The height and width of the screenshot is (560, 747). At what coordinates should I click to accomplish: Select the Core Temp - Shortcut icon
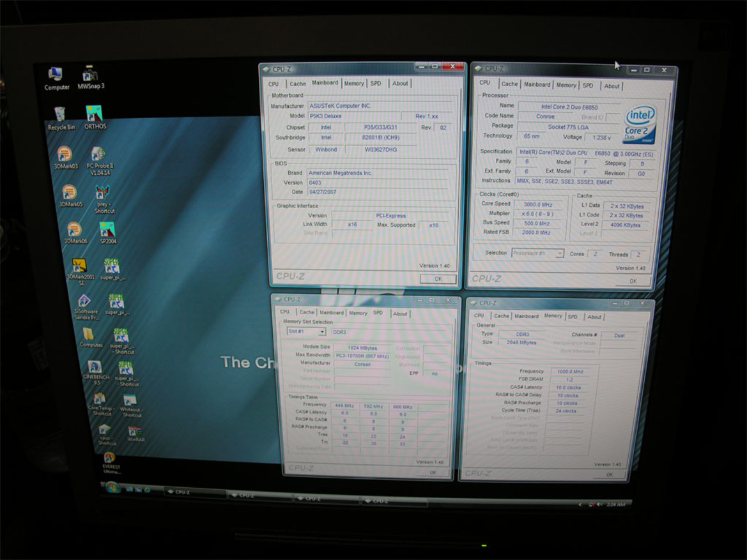click(101, 404)
